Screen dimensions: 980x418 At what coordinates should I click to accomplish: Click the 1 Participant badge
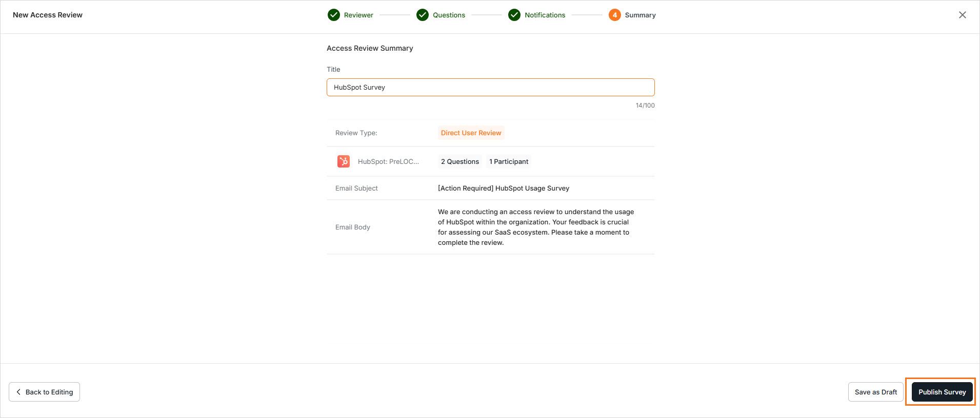point(509,161)
